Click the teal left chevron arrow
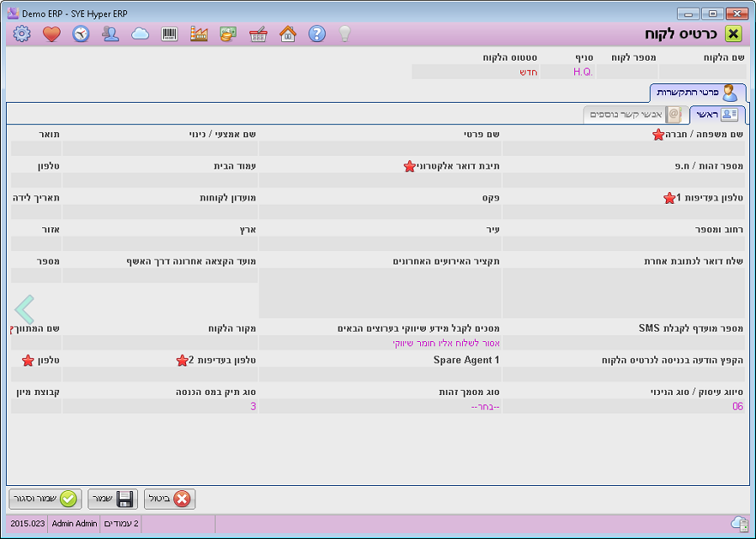The height and width of the screenshot is (539, 756). pos(24,309)
